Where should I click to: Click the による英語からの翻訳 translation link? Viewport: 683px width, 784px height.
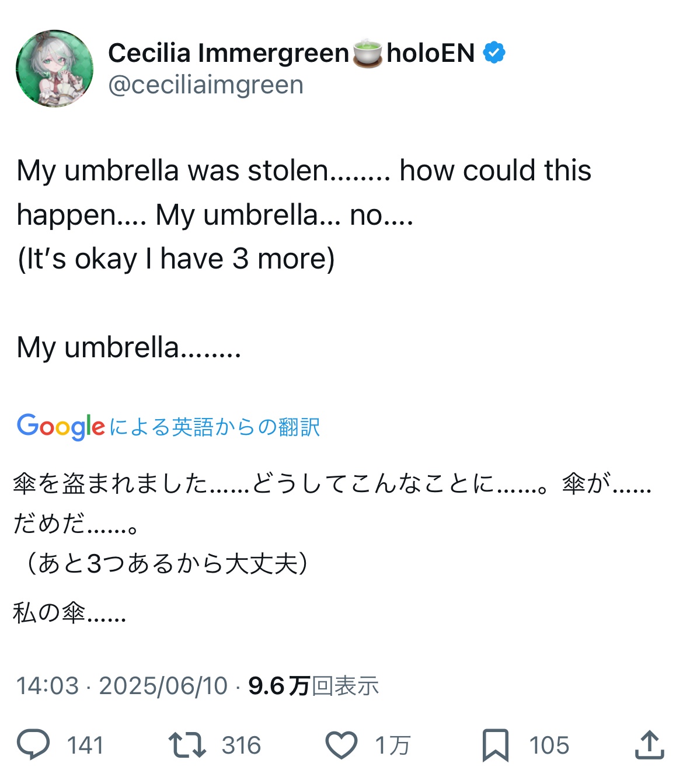[214, 427]
